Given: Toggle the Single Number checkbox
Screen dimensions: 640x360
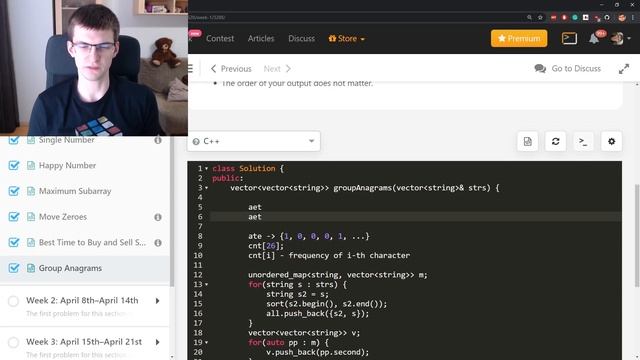Looking at the screenshot, I should click(x=13, y=140).
